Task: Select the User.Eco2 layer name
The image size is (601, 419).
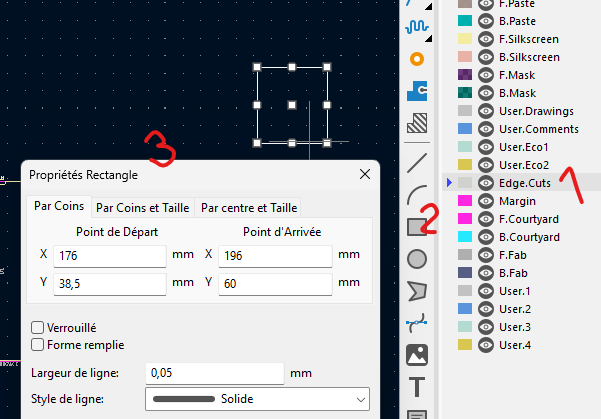Action: click(524, 165)
